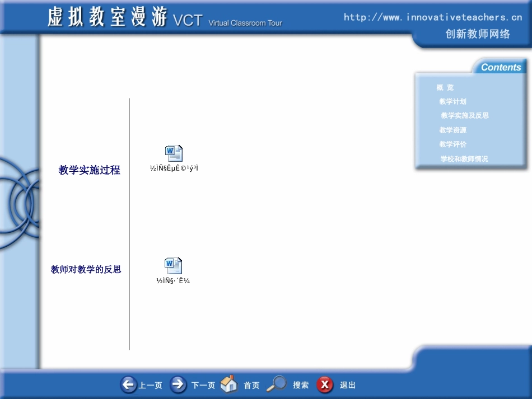Viewport: 532px width, 399px height.
Task: Click the 虚拟教室漫游 VCT title
Action: [125, 17]
